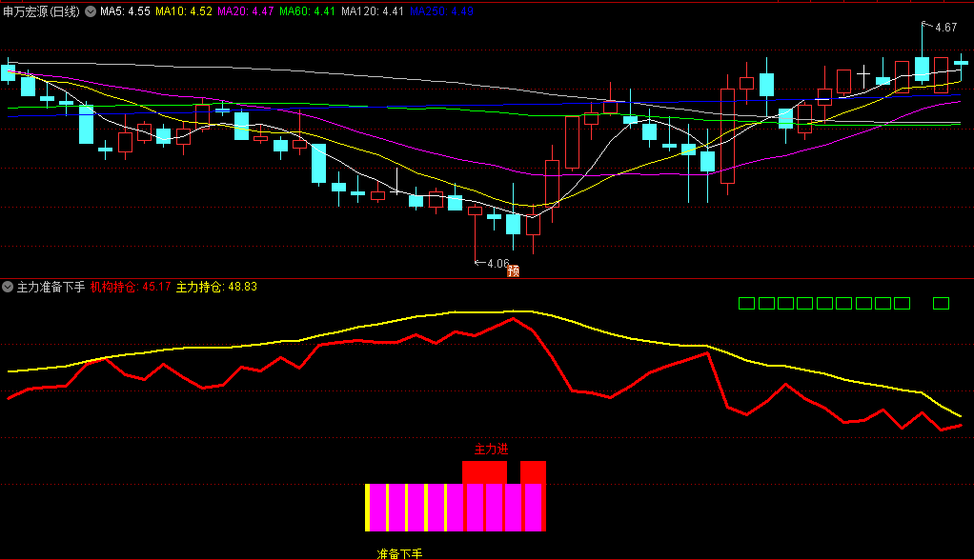
Task: Click the MA250: 4.49 label
Action: point(441,11)
